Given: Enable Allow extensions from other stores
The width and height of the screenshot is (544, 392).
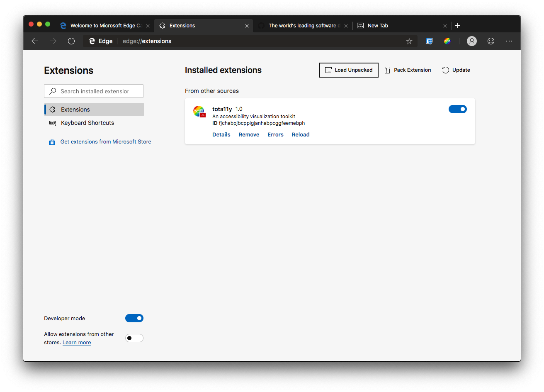Looking at the screenshot, I should 134,338.
